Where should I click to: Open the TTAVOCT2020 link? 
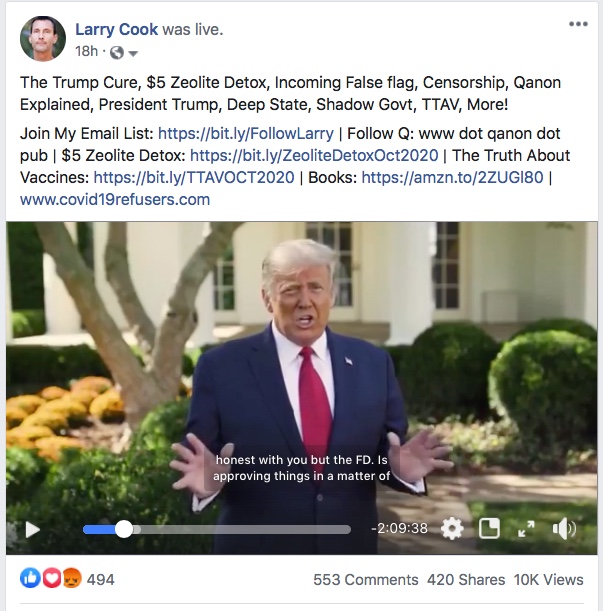194,178
